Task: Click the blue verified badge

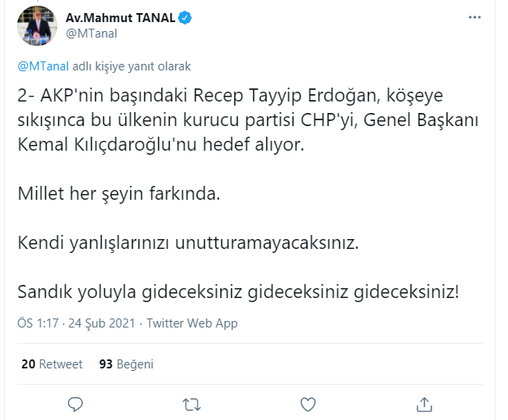Action: [x=186, y=17]
